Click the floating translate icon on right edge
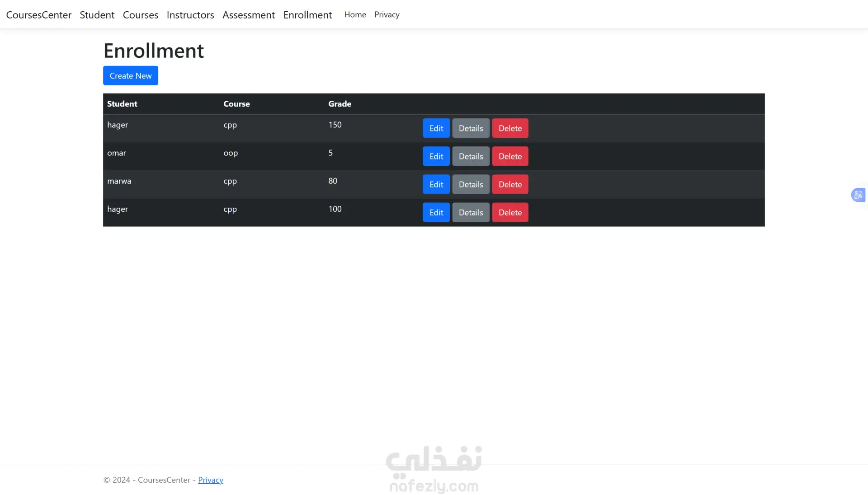The width and height of the screenshot is (868, 495). click(x=858, y=195)
